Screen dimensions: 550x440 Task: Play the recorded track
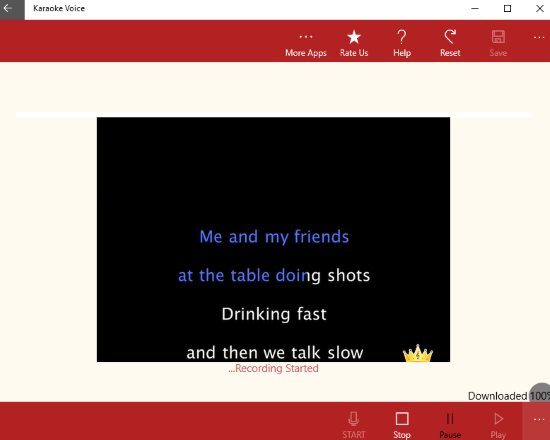(498, 424)
